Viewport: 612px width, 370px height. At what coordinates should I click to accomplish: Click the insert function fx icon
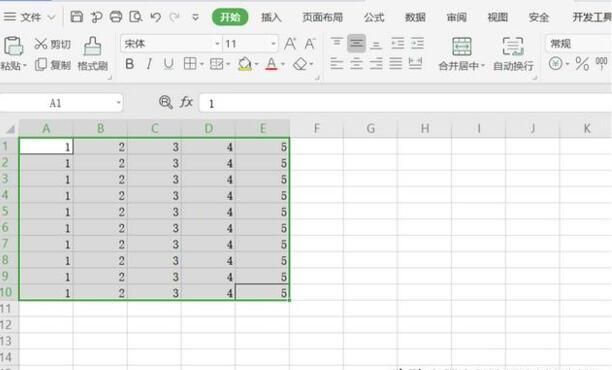coord(186,103)
